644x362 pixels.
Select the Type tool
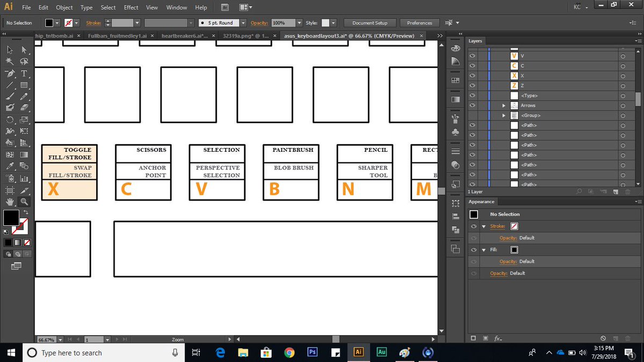click(24, 73)
